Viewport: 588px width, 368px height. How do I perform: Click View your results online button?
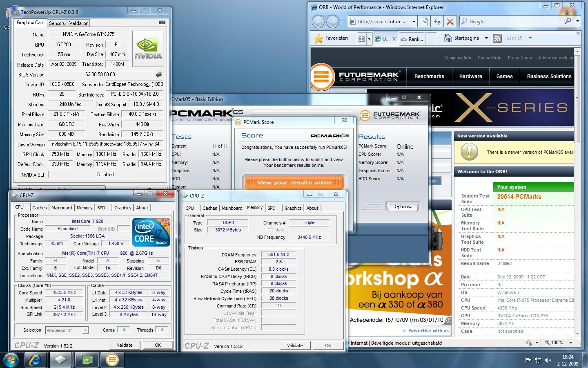tap(294, 182)
